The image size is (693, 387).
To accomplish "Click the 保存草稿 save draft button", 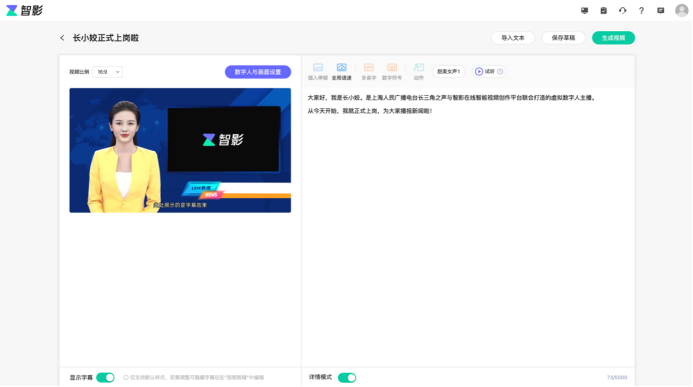I will pyautogui.click(x=563, y=38).
